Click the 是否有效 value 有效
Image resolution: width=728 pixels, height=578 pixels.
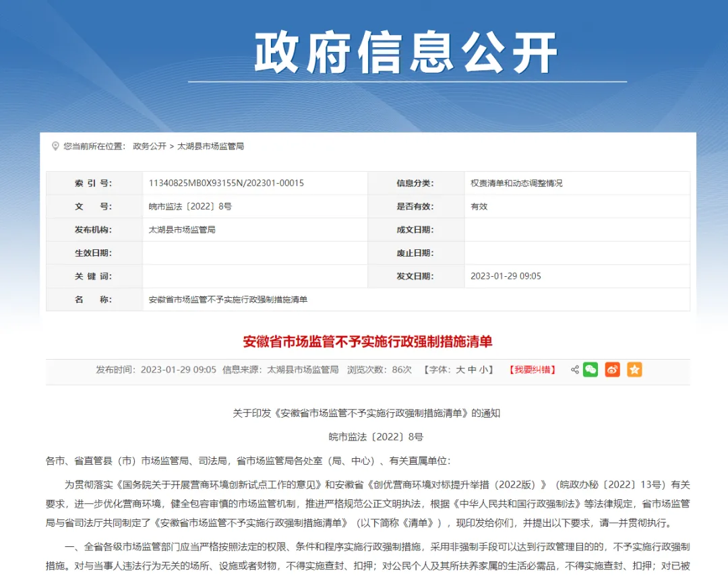479,206
